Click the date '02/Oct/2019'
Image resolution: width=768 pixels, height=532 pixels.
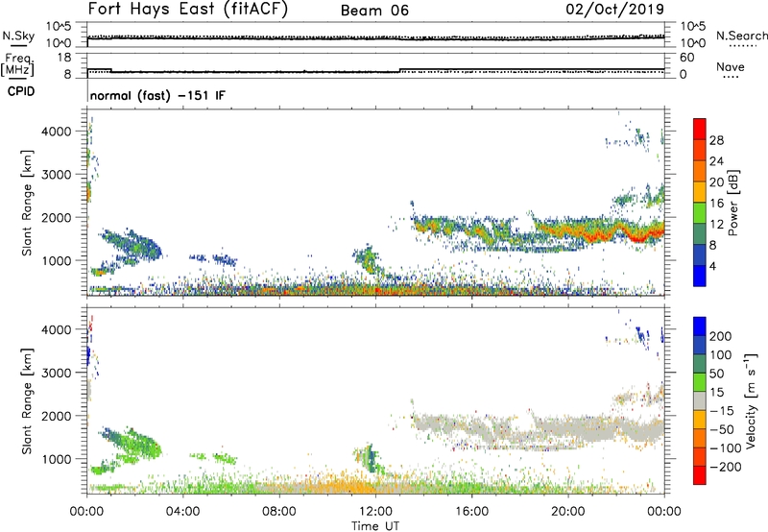coord(615,10)
